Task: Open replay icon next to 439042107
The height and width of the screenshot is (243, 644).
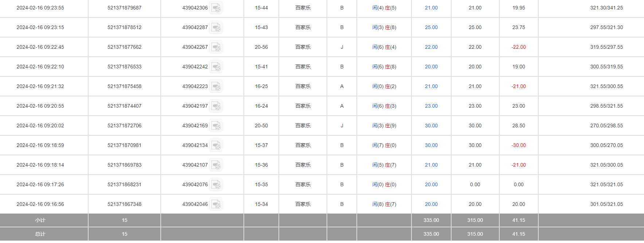Action: (x=216, y=165)
